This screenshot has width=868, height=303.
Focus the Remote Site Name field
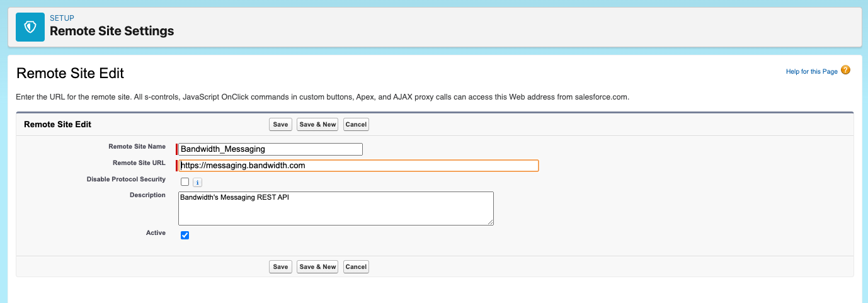[x=271, y=149]
